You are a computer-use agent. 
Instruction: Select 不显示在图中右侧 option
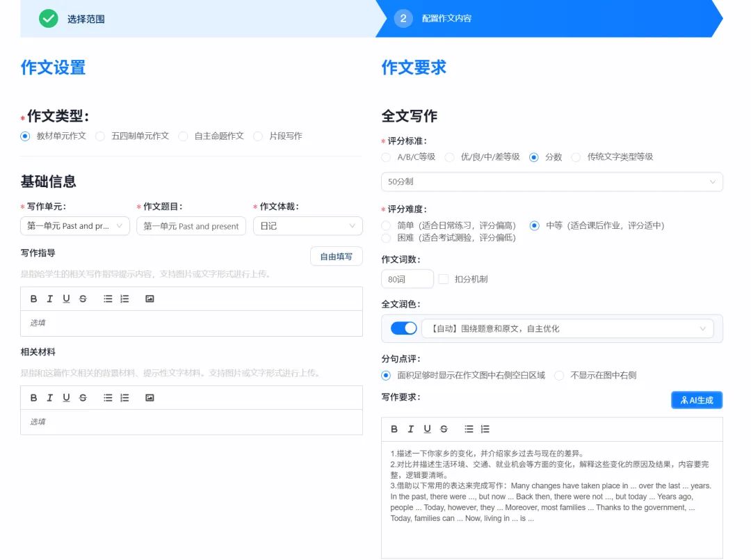(559, 375)
